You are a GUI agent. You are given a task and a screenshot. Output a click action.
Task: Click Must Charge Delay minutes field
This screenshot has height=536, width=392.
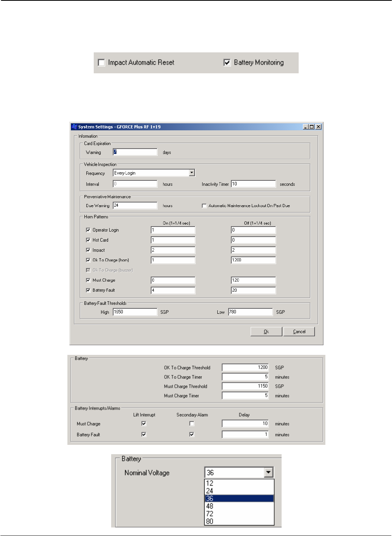click(245, 424)
